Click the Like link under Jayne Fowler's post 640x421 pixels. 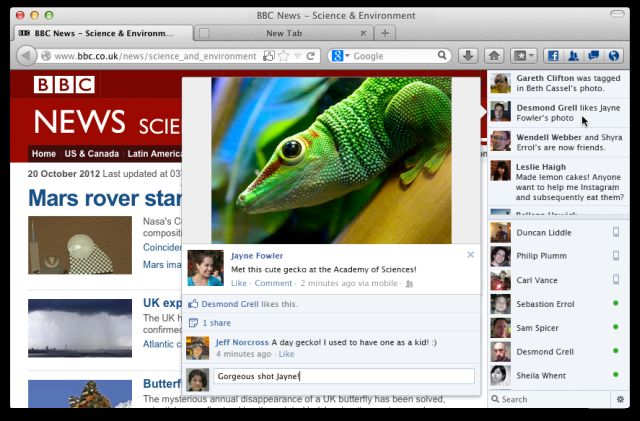(x=239, y=283)
